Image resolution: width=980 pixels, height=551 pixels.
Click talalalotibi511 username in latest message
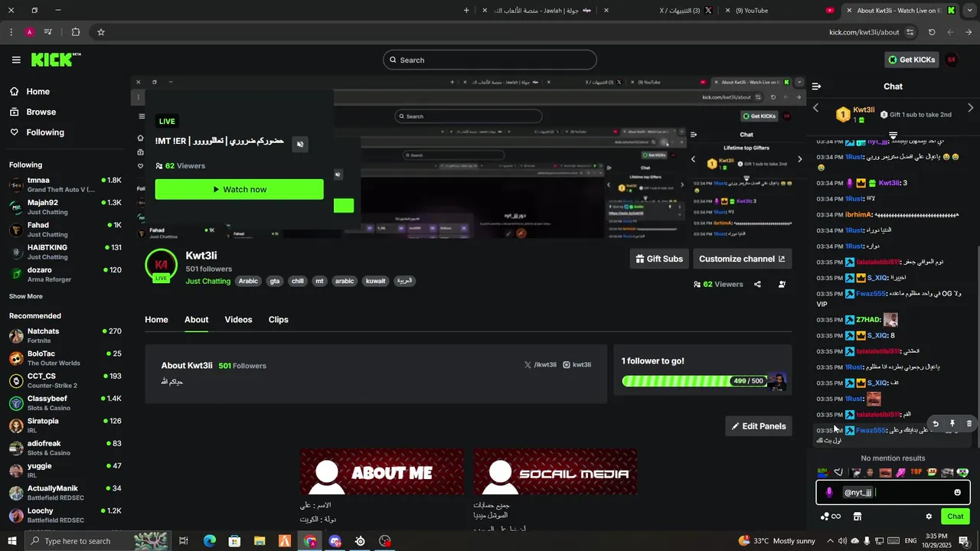877,414
